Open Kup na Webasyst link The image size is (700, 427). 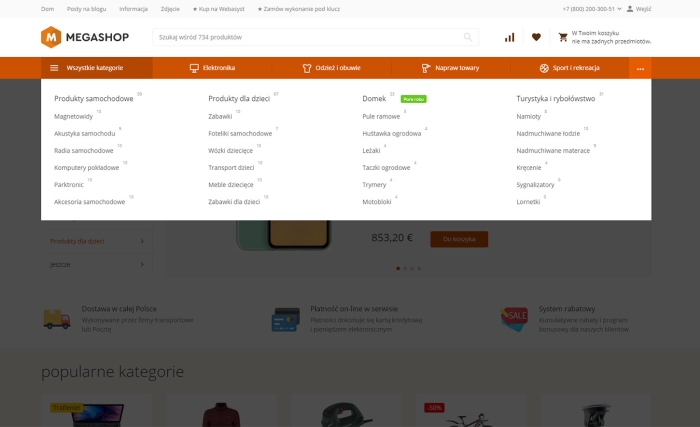[219, 9]
